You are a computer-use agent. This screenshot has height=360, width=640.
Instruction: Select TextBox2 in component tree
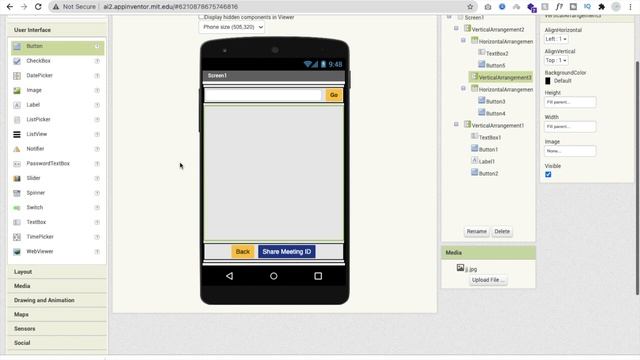click(x=497, y=53)
